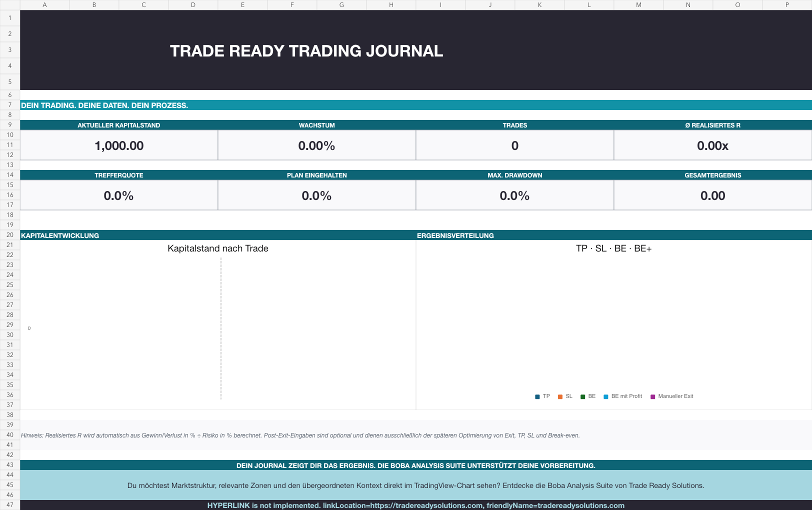This screenshot has width=812, height=510.
Task: Select the Marktstruktur description paragraph
Action: (x=416, y=485)
